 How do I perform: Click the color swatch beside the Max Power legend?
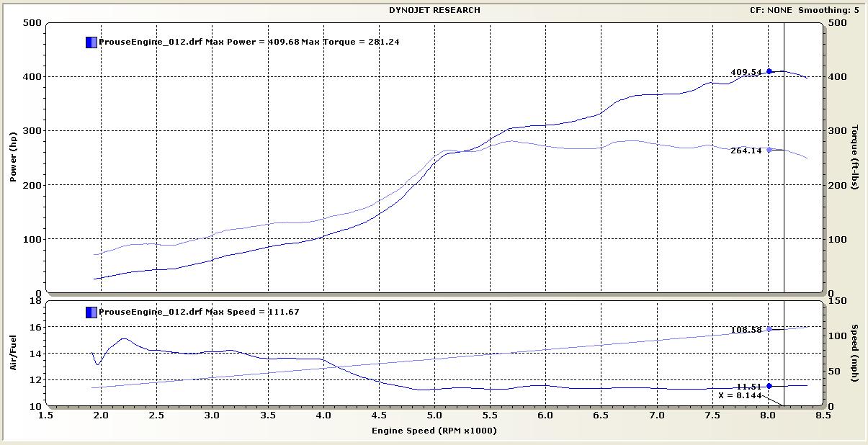tap(91, 42)
